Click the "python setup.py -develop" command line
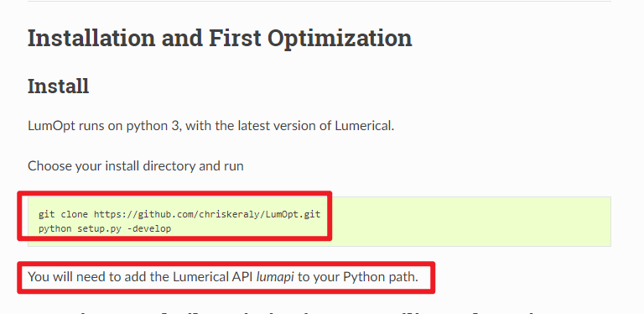This screenshot has width=644, height=314. [105, 228]
